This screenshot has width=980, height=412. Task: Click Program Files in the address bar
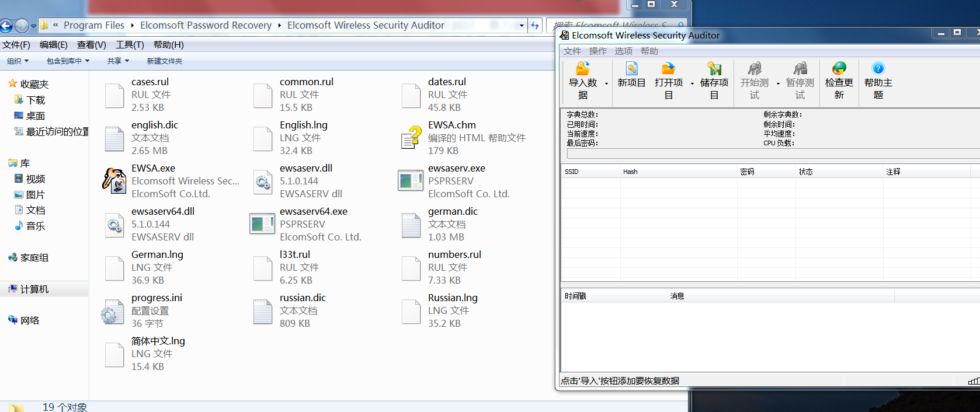pos(94,25)
